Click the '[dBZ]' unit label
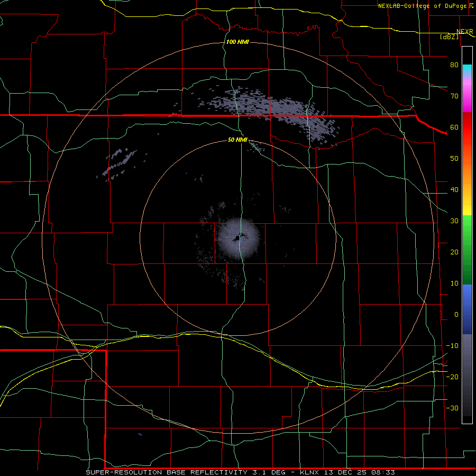The height and width of the screenshot is (476, 476). (449, 36)
